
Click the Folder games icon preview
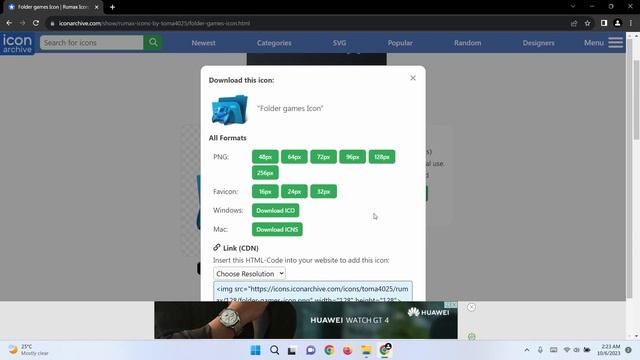(229, 109)
